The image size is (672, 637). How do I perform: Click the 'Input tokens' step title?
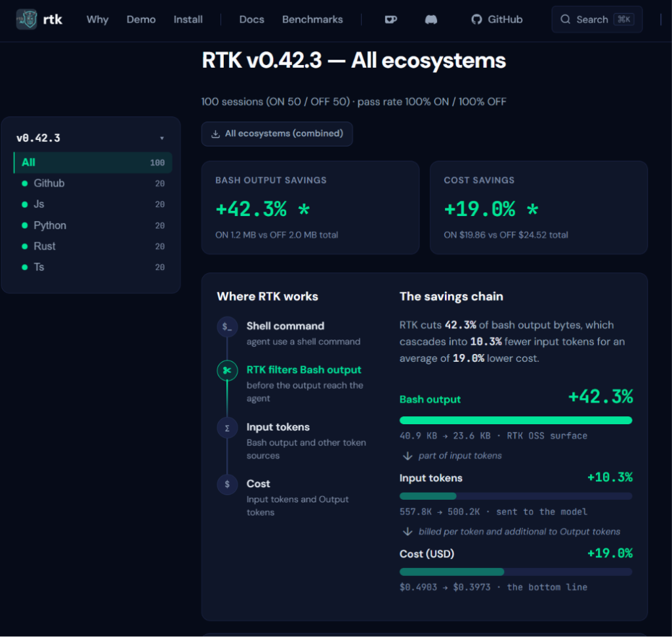[x=278, y=428]
